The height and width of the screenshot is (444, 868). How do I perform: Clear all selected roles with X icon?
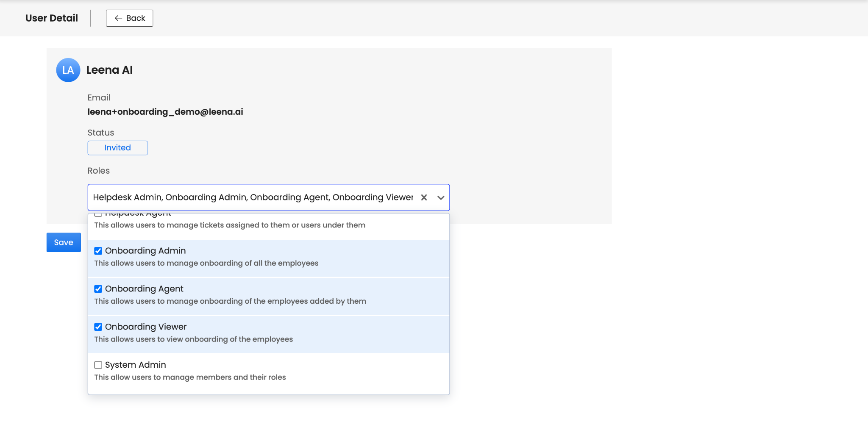coord(424,197)
